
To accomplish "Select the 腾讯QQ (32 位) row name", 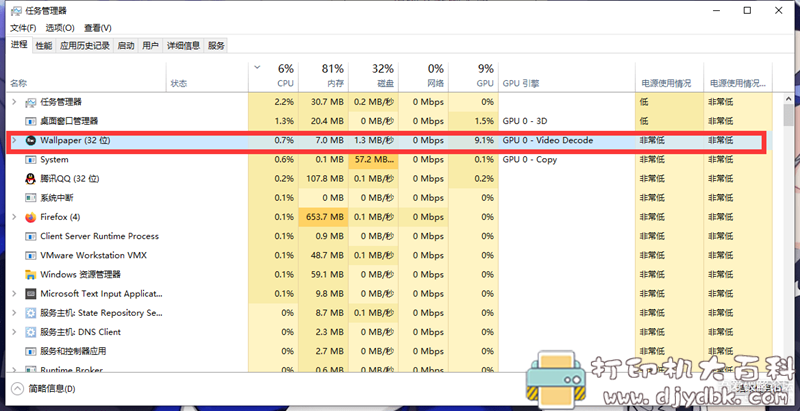I will (x=70, y=179).
